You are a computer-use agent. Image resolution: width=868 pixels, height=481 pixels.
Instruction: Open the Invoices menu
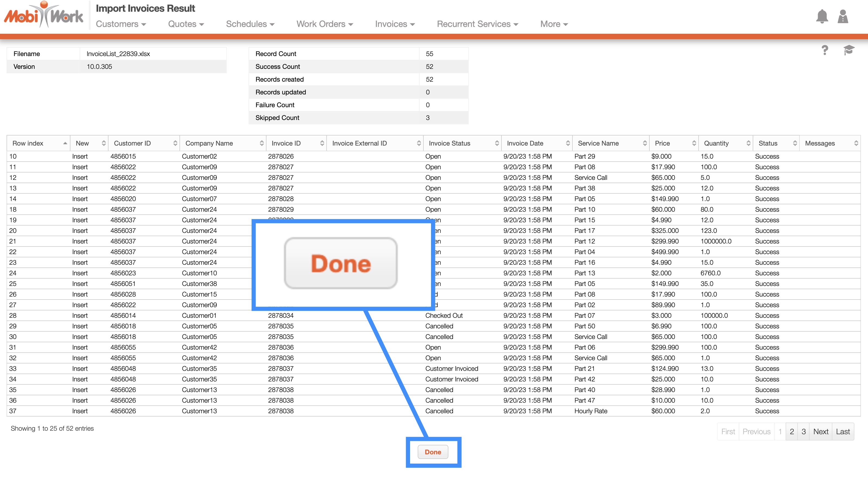395,24
